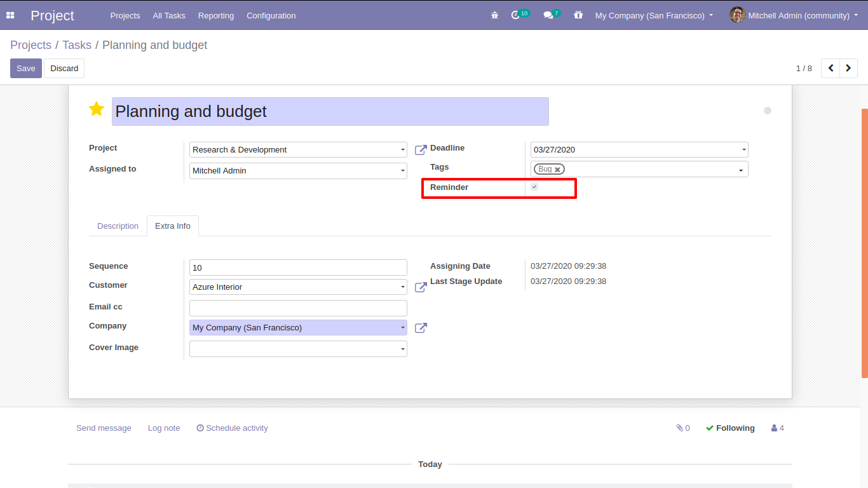Open the Deadline date picker
This screenshot has height=488, width=868.
tap(639, 150)
